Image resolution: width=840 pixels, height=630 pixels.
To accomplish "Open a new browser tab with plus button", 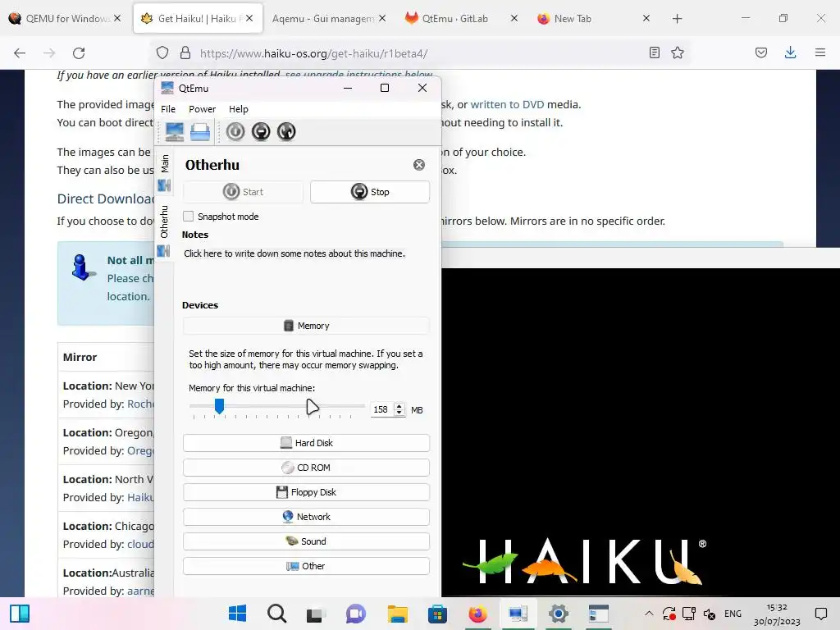I will 677,19.
